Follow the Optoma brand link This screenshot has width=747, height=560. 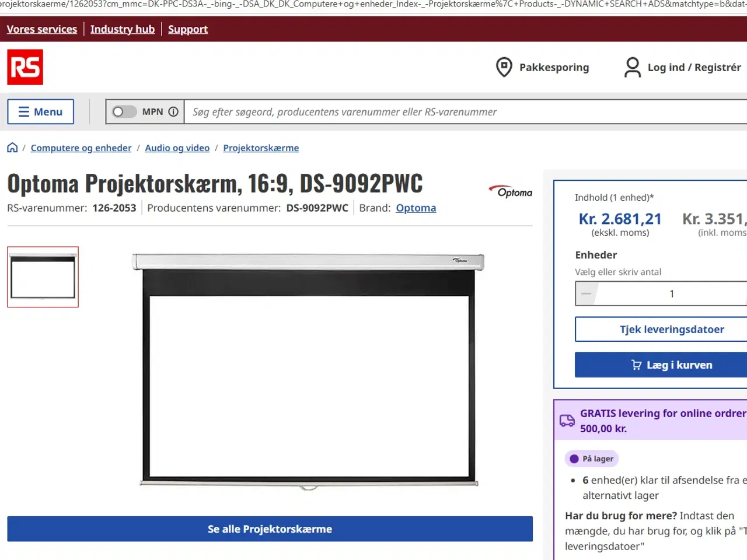coord(416,208)
